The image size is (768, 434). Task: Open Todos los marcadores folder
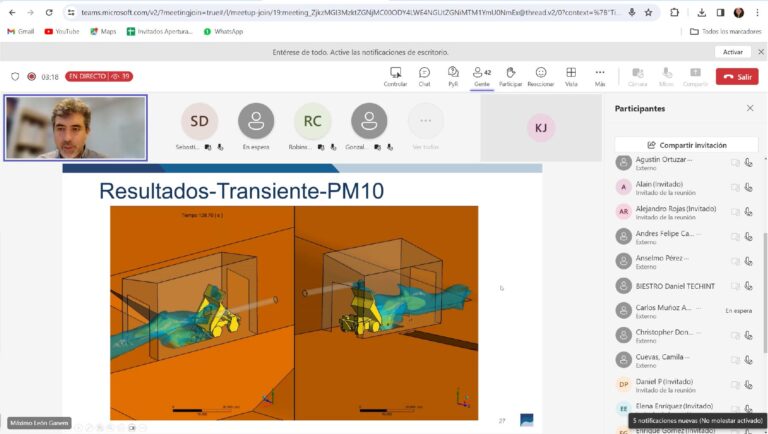725,31
